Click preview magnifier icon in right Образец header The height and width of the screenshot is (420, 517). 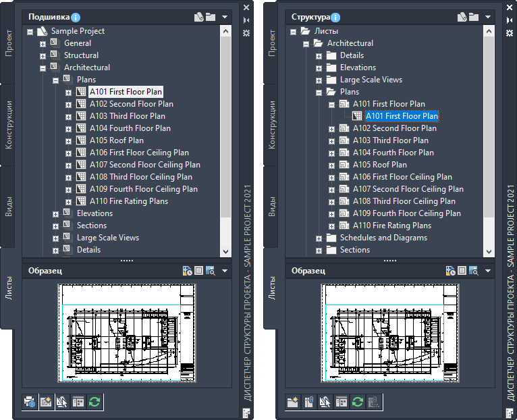474,271
